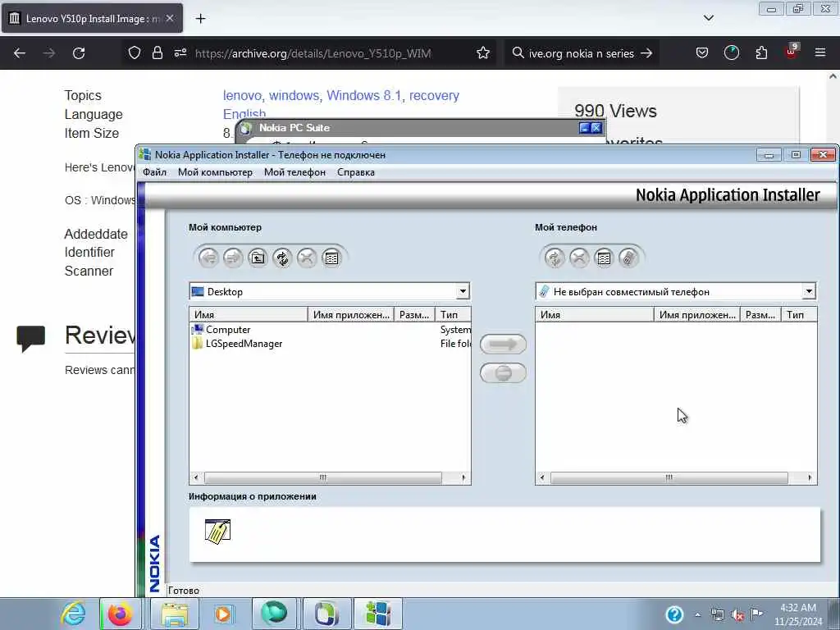This screenshot has height=630, width=840.
Task: Open Firefox extensions puzzle icon
Action: [761, 52]
